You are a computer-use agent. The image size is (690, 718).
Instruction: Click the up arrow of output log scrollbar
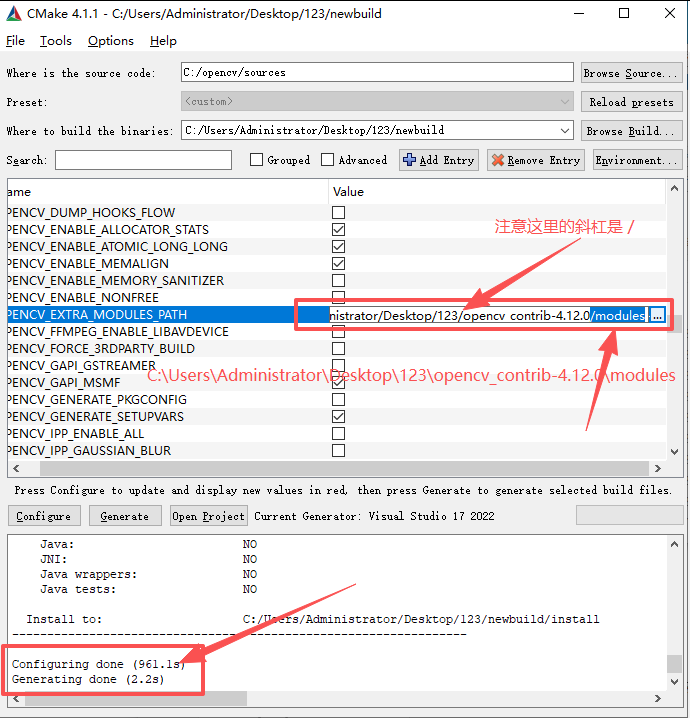674,544
